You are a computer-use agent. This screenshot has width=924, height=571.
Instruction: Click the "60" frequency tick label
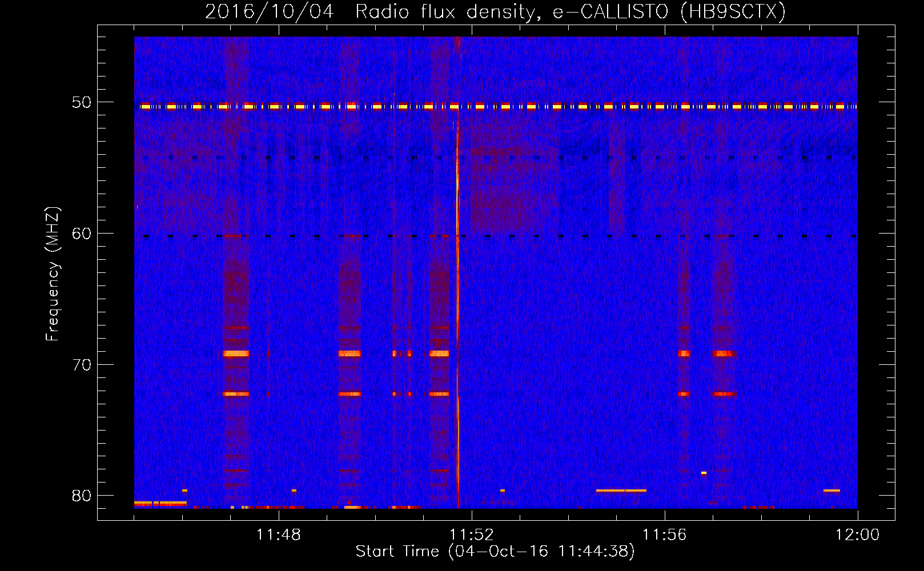[82, 234]
